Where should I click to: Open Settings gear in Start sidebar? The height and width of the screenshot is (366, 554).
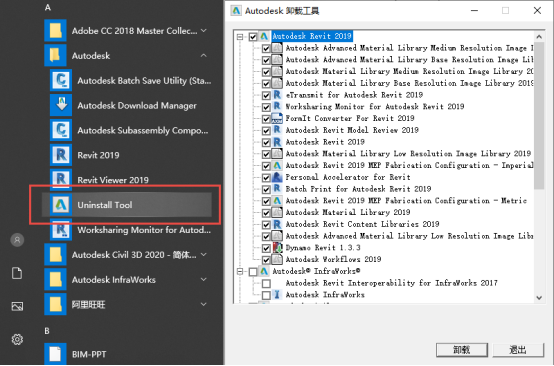tap(17, 340)
